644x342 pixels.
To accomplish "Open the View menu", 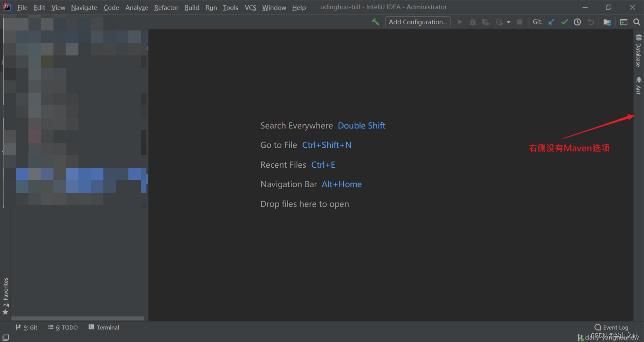I will coord(58,8).
